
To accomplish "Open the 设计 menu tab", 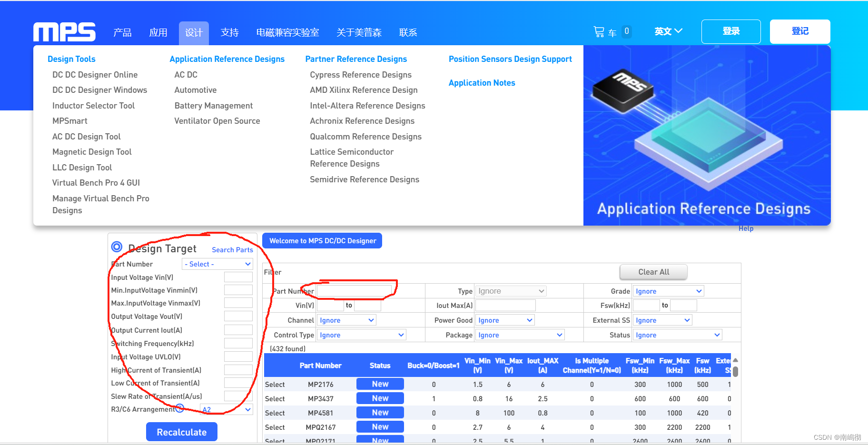I will coord(194,33).
